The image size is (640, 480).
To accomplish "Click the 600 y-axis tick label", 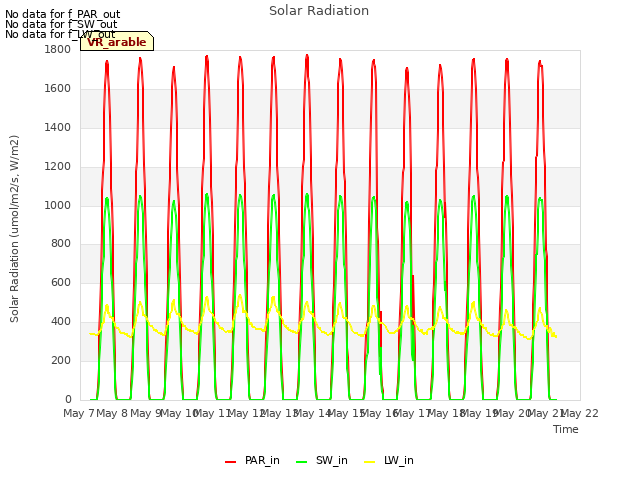I will [61, 282].
